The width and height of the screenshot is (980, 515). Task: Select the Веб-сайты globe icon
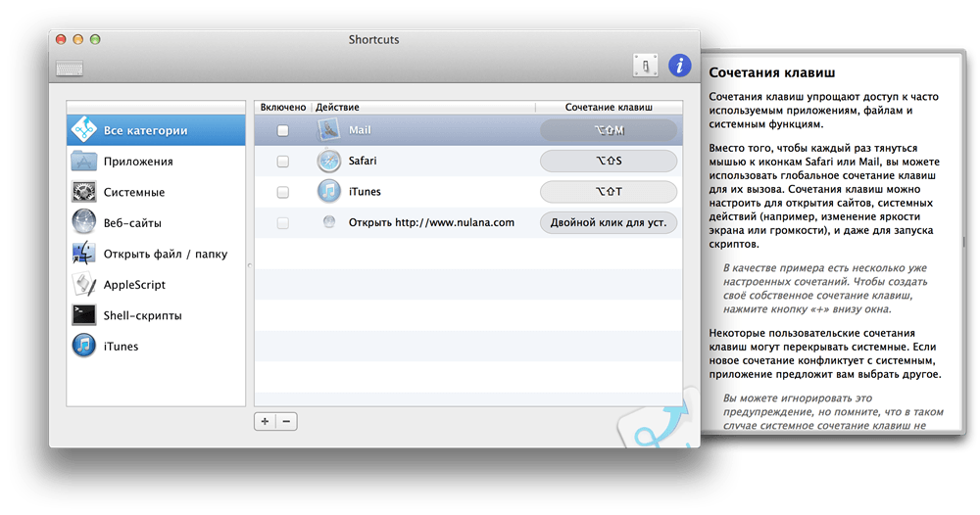point(83,222)
